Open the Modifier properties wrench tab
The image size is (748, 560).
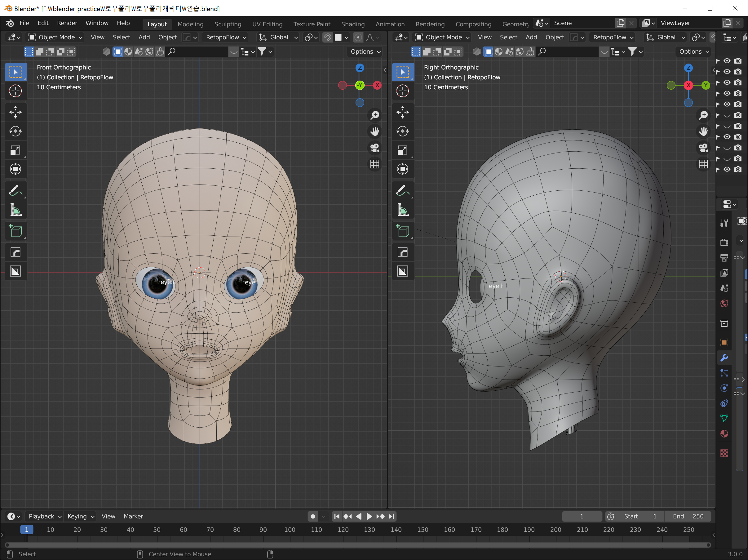click(x=724, y=358)
